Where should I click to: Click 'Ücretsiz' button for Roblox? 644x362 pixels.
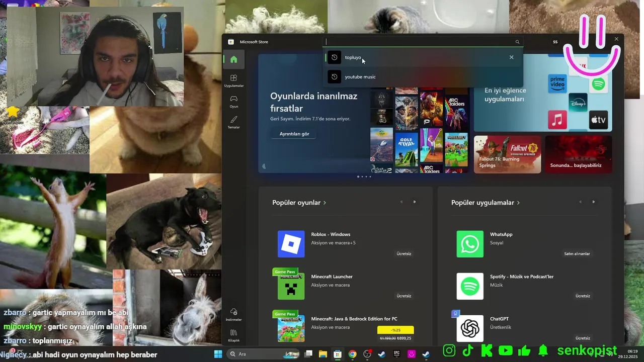coord(404,253)
